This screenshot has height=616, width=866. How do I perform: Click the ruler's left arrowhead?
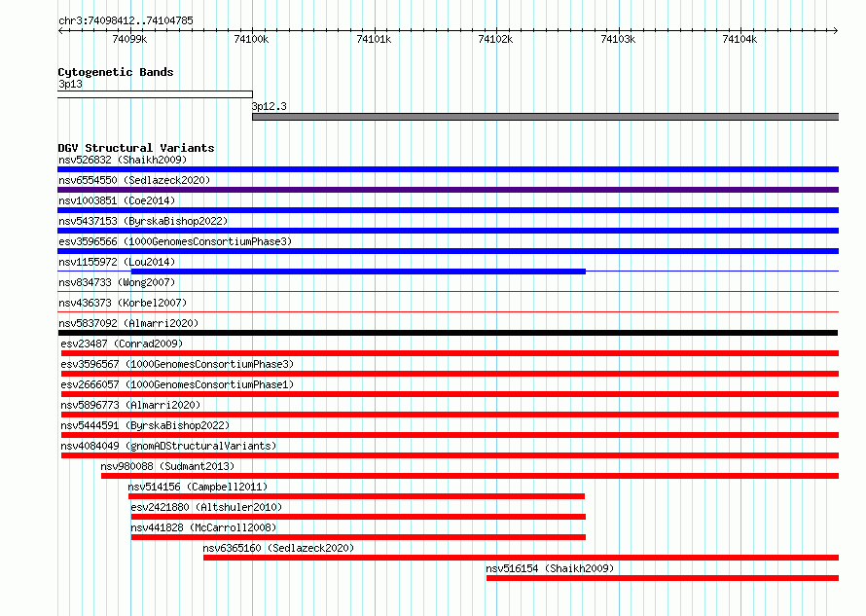click(x=60, y=30)
